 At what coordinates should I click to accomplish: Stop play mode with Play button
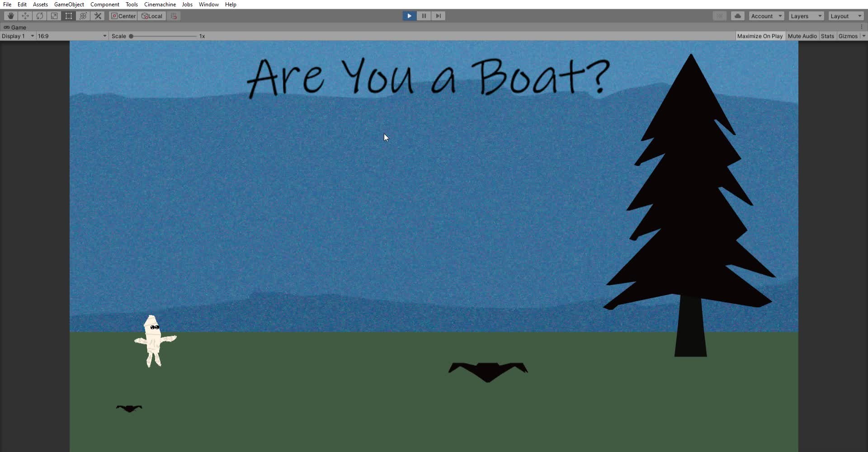pyautogui.click(x=409, y=16)
